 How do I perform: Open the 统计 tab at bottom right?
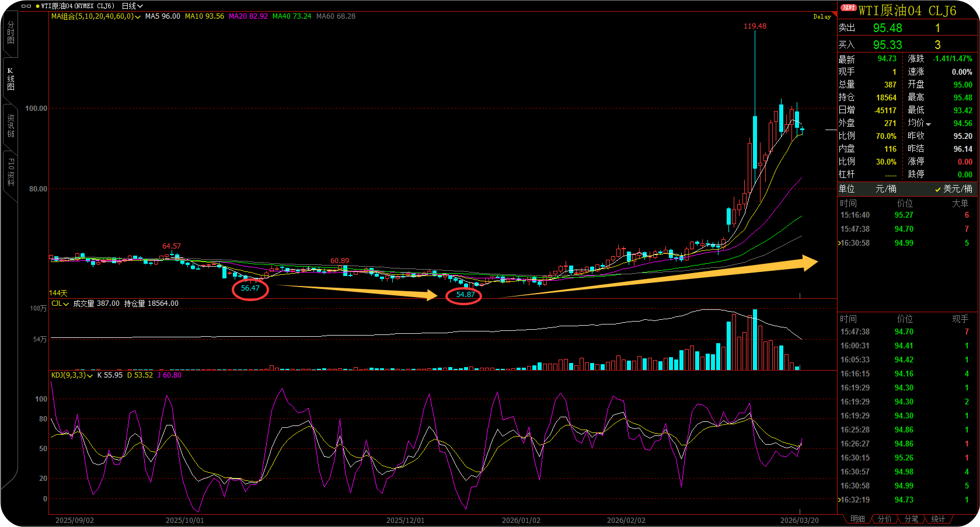937,519
